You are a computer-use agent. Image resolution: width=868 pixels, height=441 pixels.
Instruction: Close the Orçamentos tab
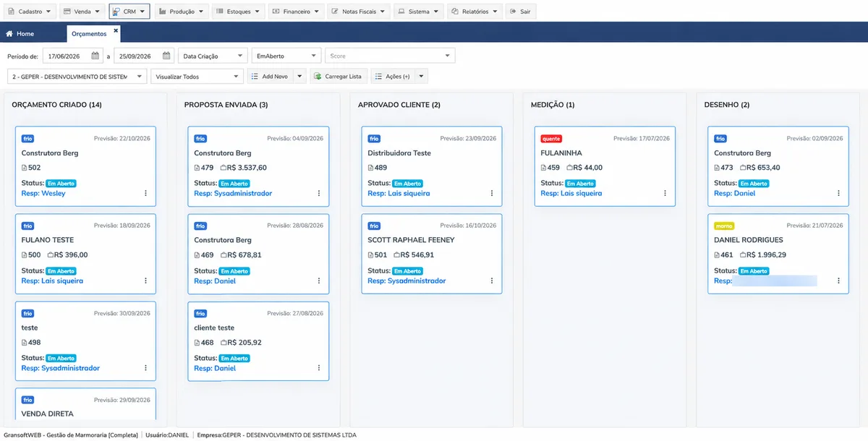[116, 30]
